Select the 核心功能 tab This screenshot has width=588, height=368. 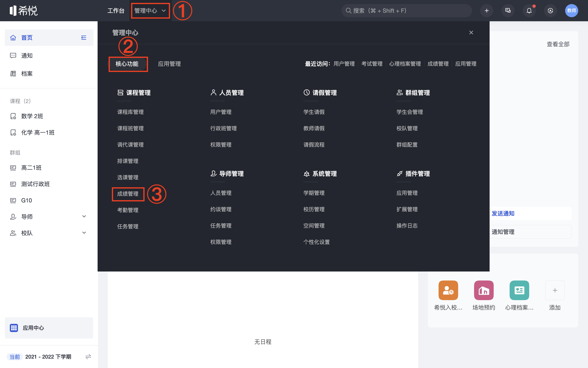[x=127, y=64]
